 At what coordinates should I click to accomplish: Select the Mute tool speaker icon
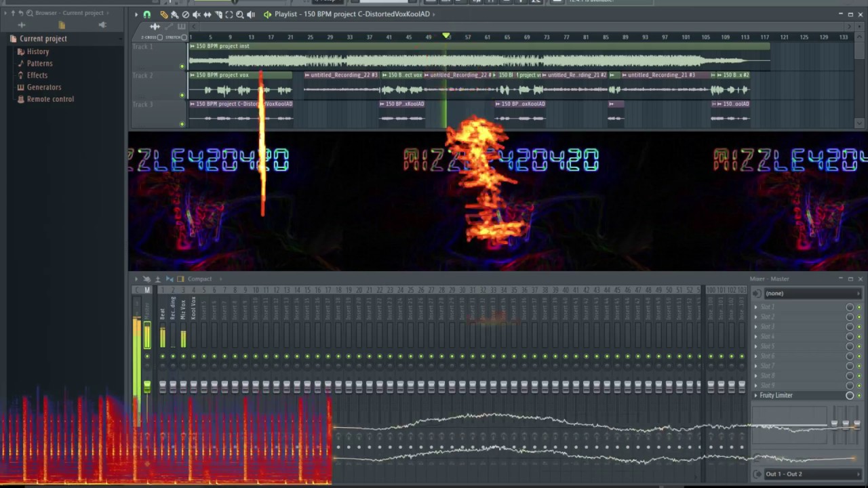(x=196, y=14)
